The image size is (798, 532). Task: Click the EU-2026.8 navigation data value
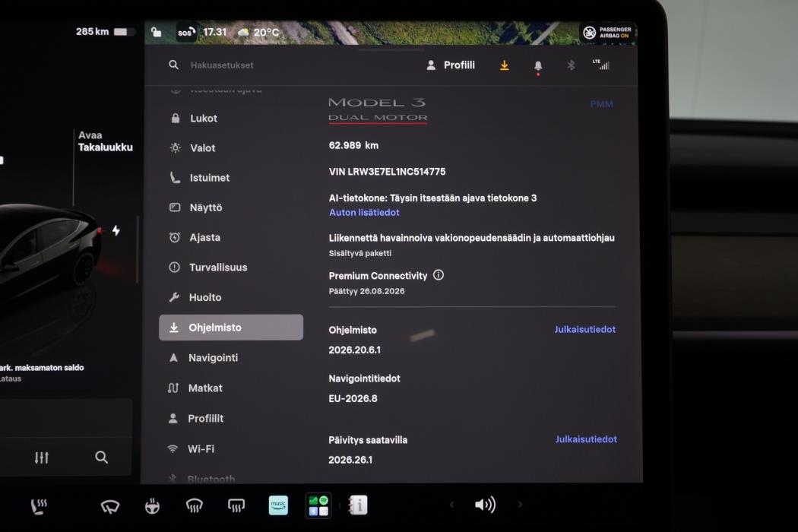pos(353,398)
